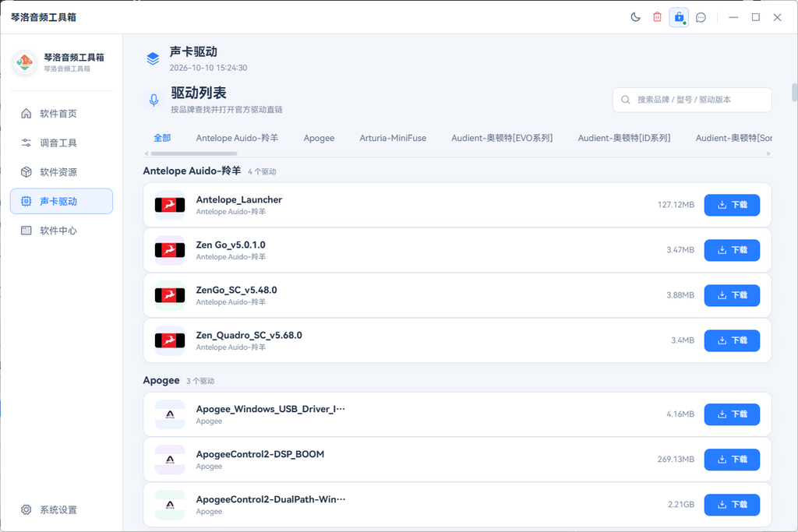Image resolution: width=798 pixels, height=532 pixels.
Task: Click the right arrow of tab scroller
Action: (x=768, y=153)
